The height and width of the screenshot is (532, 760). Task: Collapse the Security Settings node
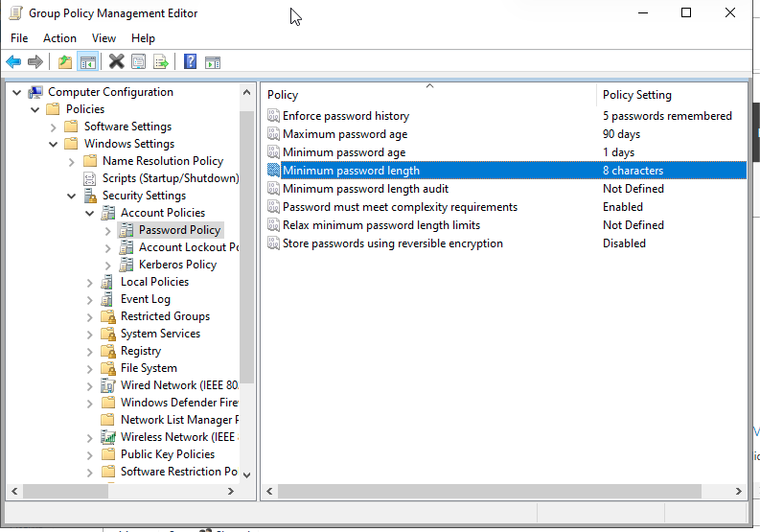pos(71,196)
